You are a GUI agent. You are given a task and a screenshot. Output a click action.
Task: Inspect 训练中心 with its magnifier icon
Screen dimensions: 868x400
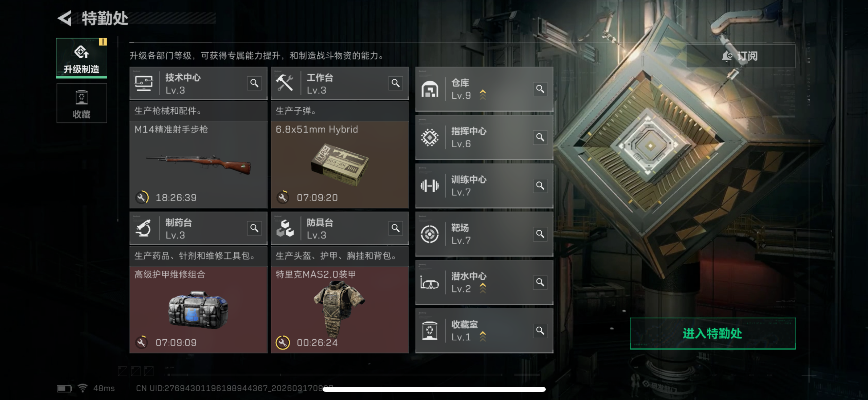pyautogui.click(x=540, y=186)
